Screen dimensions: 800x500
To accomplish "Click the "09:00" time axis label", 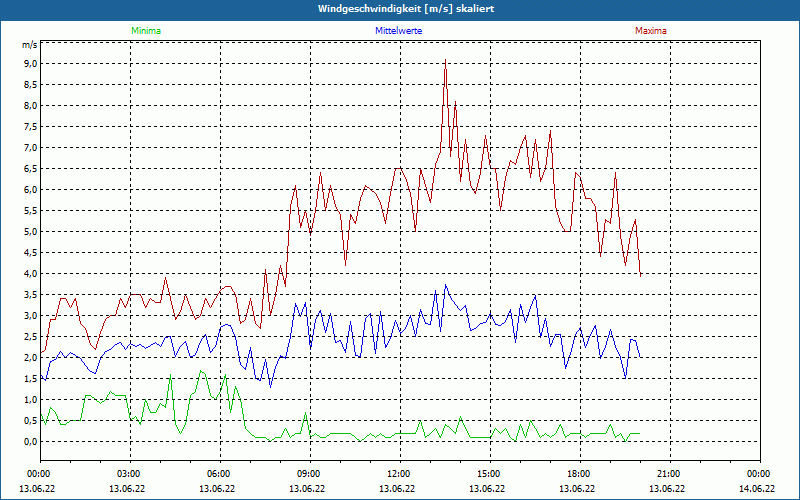I will click(x=308, y=474).
